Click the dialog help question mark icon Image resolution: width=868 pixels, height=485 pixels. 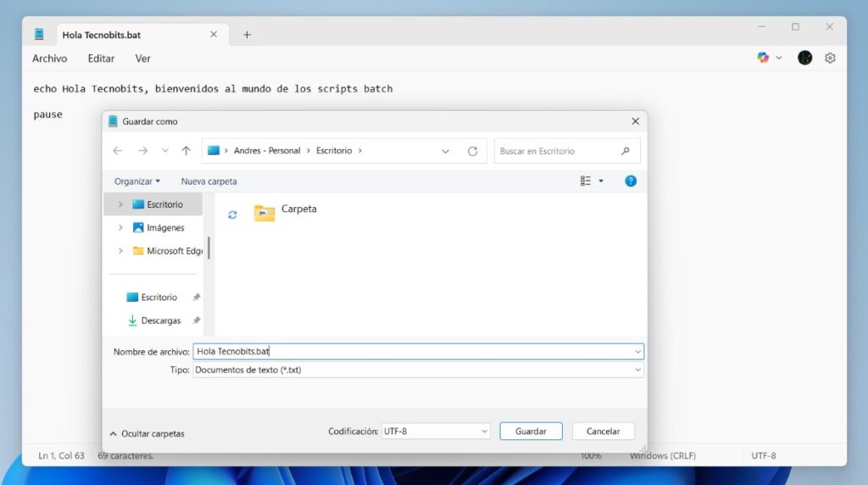[x=630, y=181]
